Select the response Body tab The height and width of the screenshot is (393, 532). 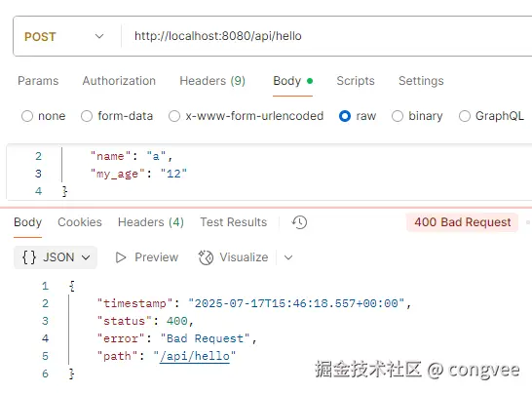coord(28,222)
